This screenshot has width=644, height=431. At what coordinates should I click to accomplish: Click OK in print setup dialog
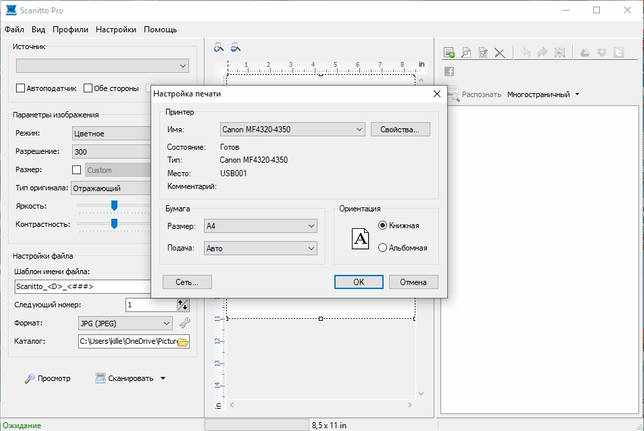pyautogui.click(x=359, y=282)
